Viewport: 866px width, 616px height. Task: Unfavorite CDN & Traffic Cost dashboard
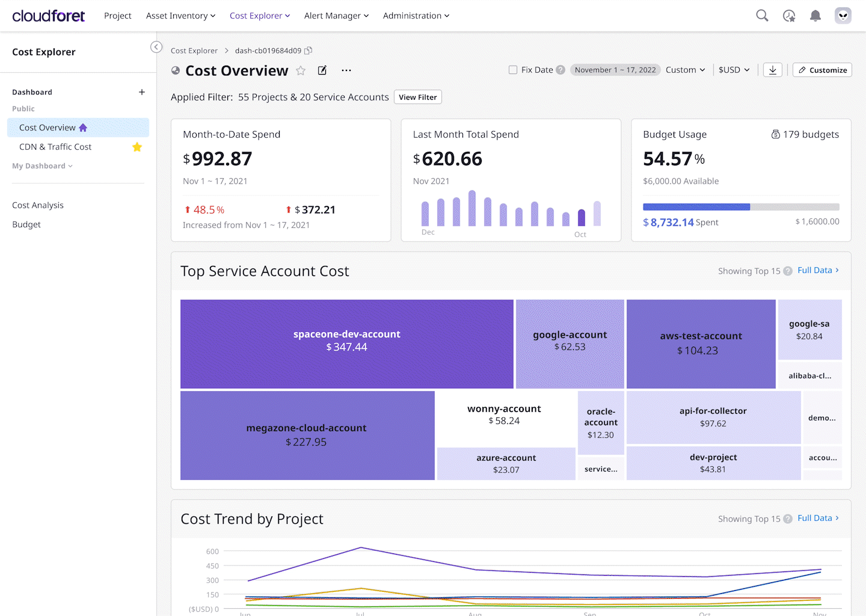(137, 147)
